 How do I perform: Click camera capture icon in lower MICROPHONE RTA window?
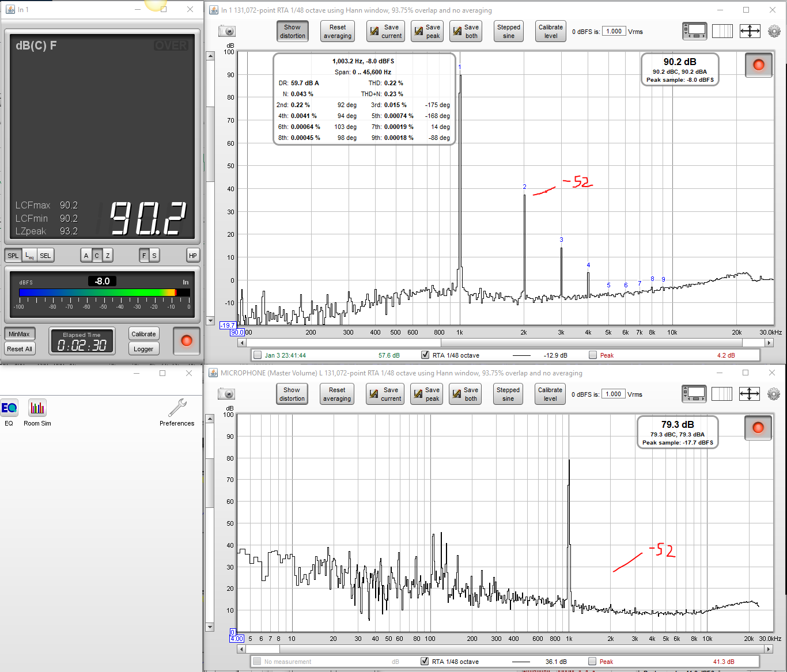pyautogui.click(x=226, y=394)
